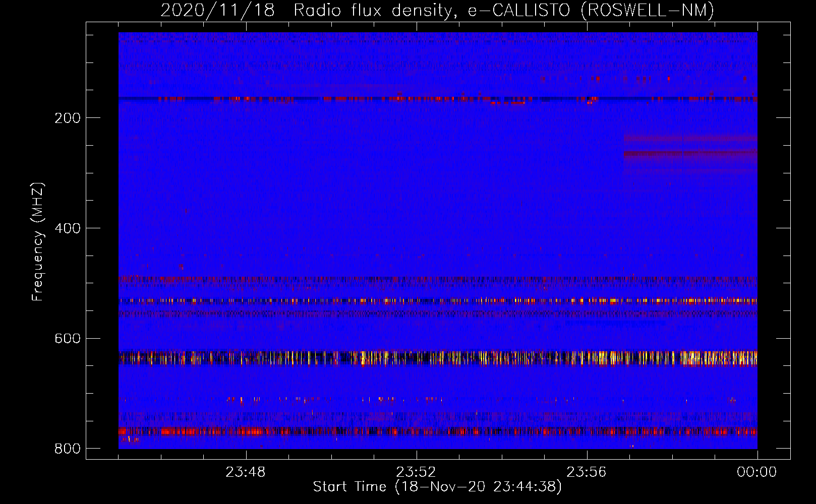Click the 400 frequency tick label

pyautogui.click(x=68, y=228)
